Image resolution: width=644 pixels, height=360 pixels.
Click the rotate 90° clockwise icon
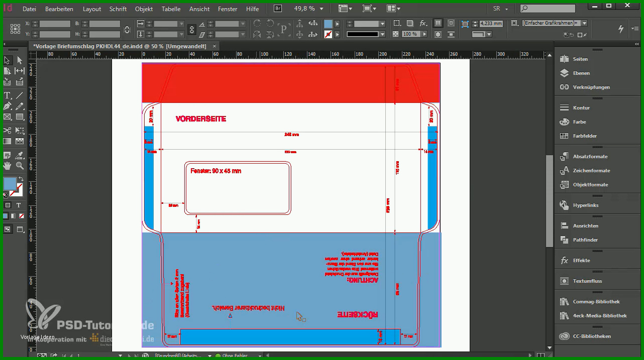click(257, 24)
